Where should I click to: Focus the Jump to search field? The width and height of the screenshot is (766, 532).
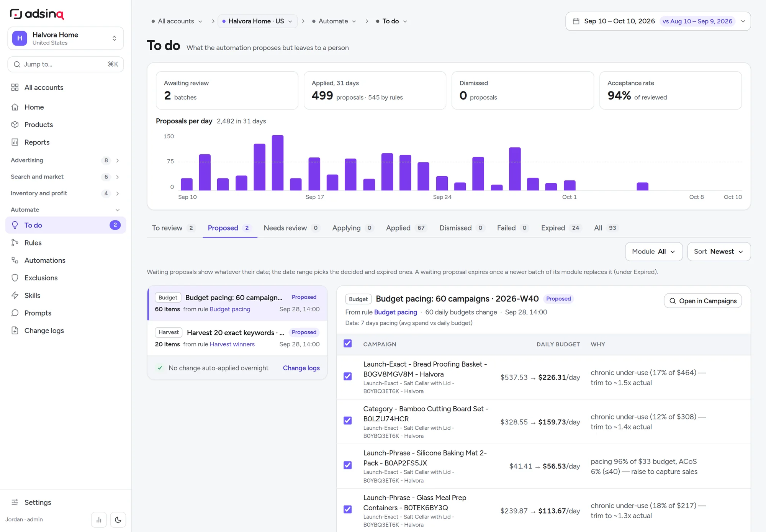pyautogui.click(x=65, y=64)
